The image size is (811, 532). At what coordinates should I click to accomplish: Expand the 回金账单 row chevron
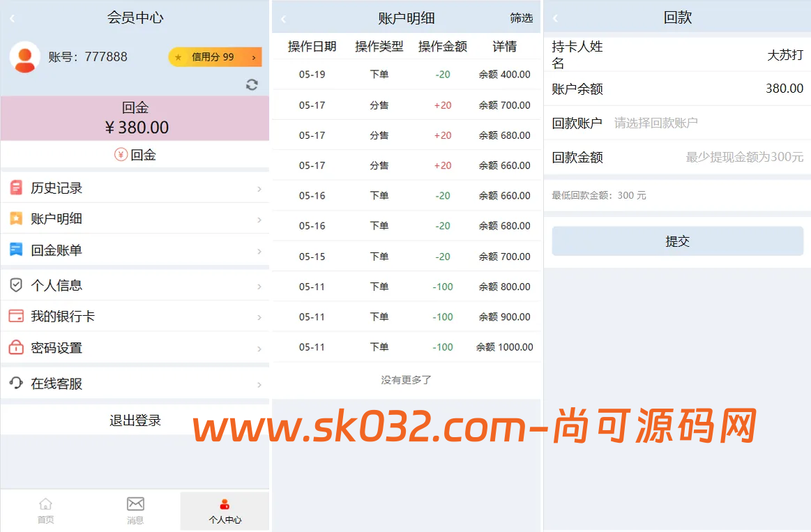click(x=259, y=251)
